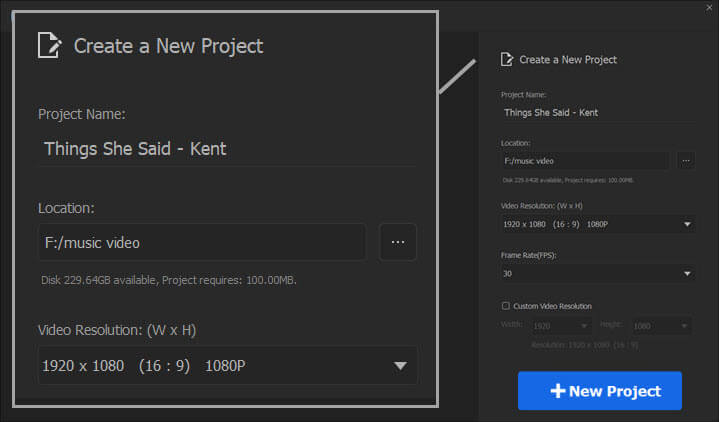Close the window with the top-right X
The image size is (720, 422).
709,6
